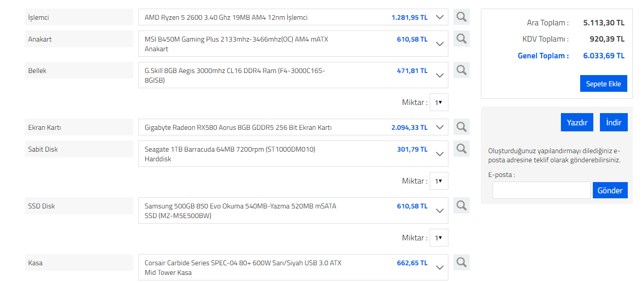
Task: Click the 2.094,33 TL graphics card price
Action: (409, 127)
